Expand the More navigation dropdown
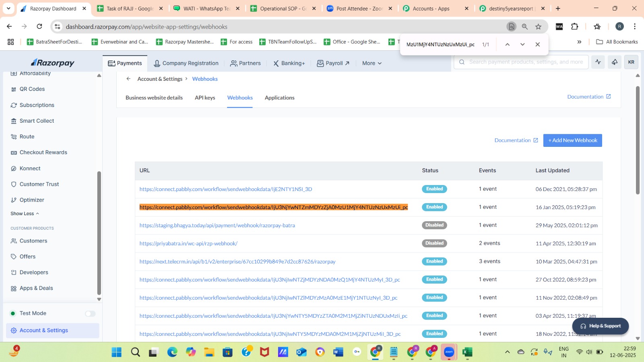 pos(372,63)
